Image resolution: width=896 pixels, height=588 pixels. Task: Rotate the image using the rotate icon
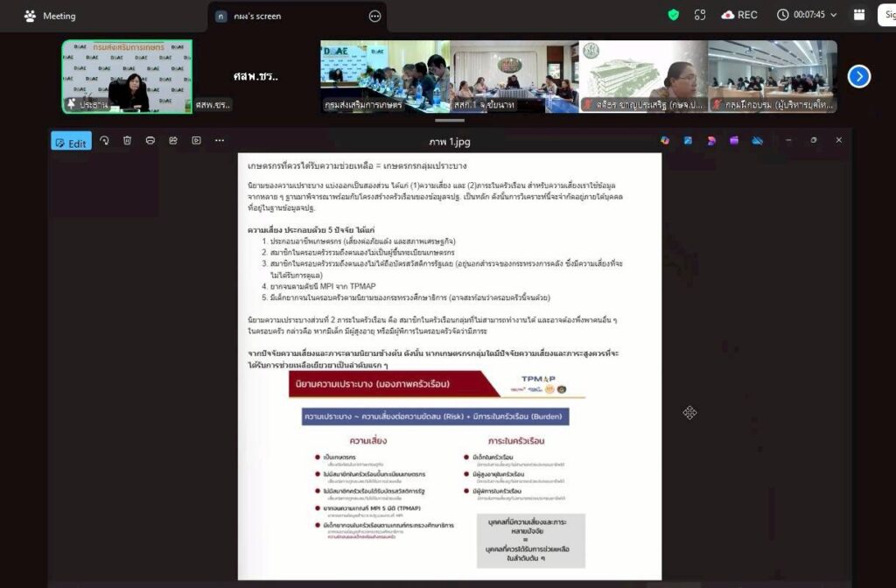(x=104, y=141)
